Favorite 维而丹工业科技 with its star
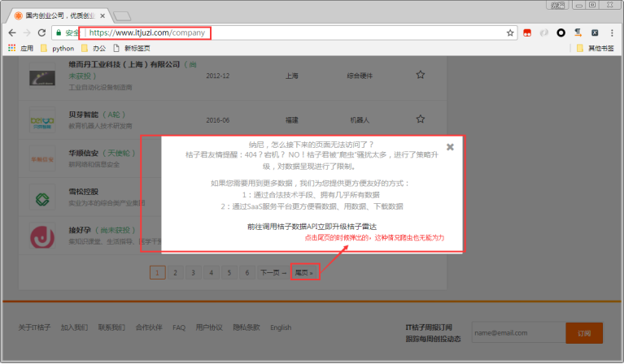Image resolution: width=624 pixels, height=364 pixels. [x=421, y=75]
